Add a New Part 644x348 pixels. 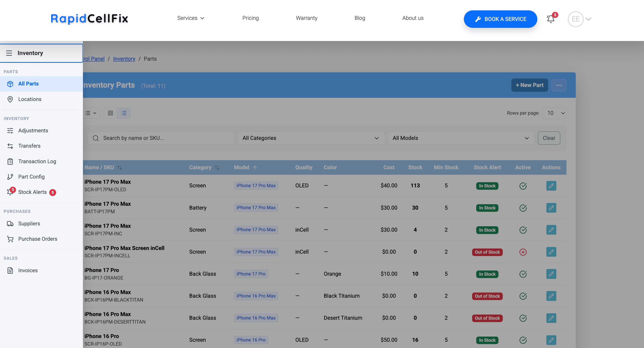click(x=530, y=85)
